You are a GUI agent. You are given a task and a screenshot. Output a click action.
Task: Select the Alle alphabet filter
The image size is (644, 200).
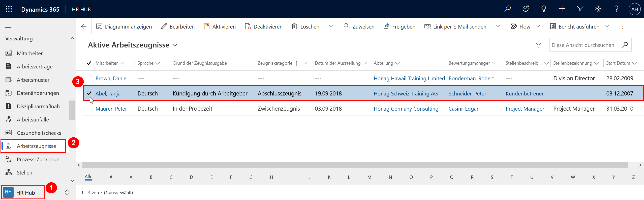pos(88,177)
